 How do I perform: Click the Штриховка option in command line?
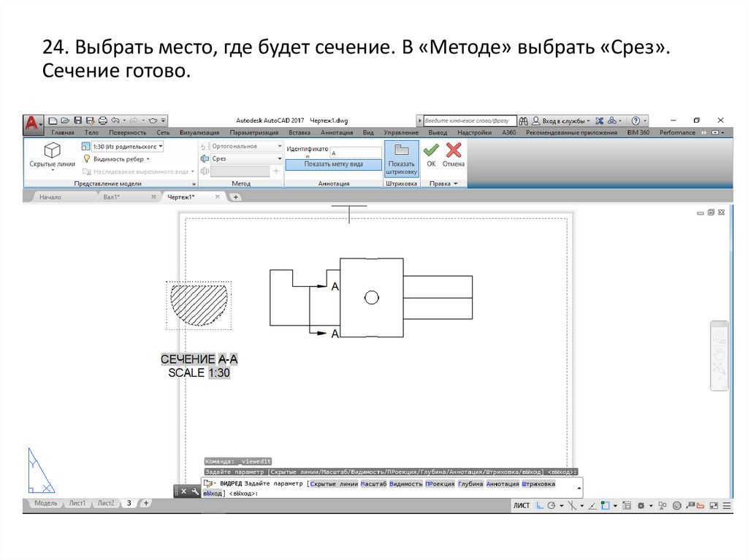(x=538, y=483)
